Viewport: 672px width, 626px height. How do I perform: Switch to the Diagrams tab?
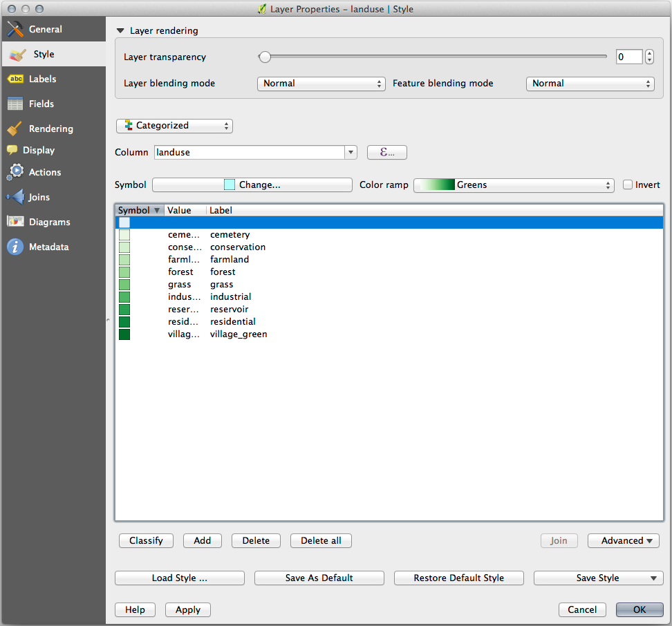[49, 222]
